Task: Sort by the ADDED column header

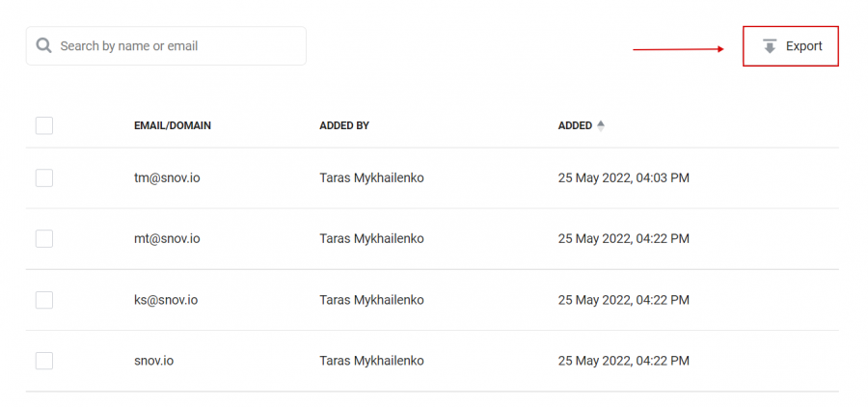Action: [x=575, y=125]
